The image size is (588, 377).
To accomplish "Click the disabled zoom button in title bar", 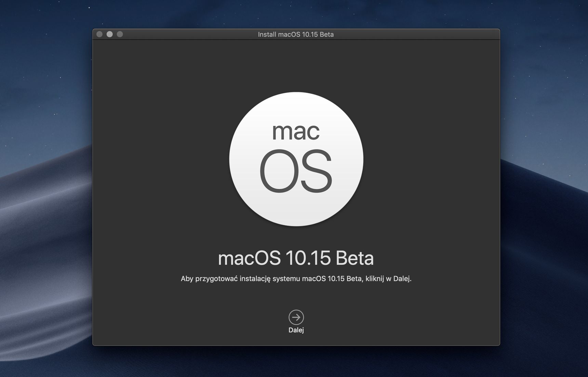I will 120,34.
